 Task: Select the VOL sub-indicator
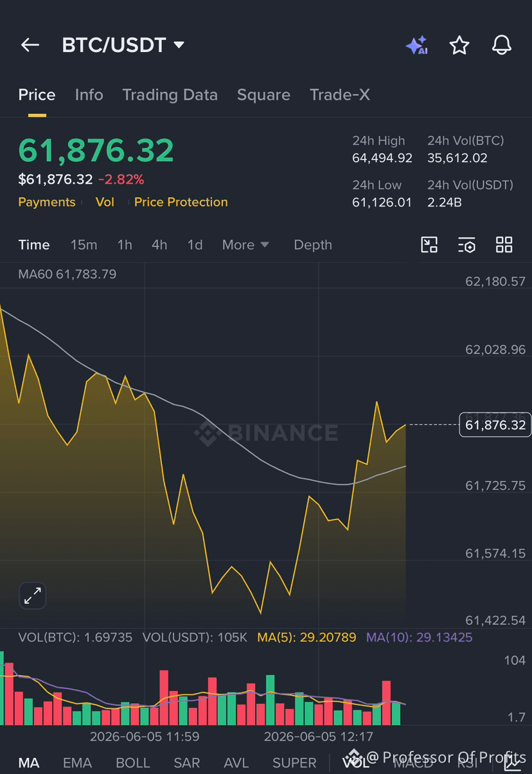[x=356, y=763]
